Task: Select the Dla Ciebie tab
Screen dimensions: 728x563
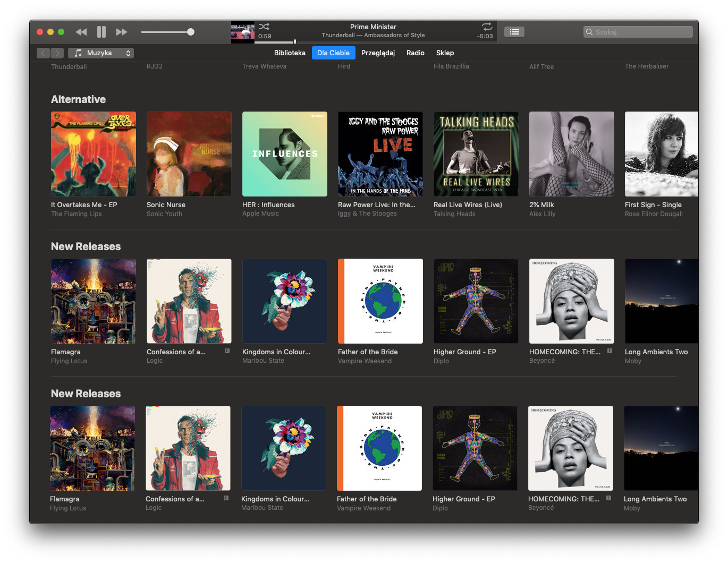Action: pos(333,53)
